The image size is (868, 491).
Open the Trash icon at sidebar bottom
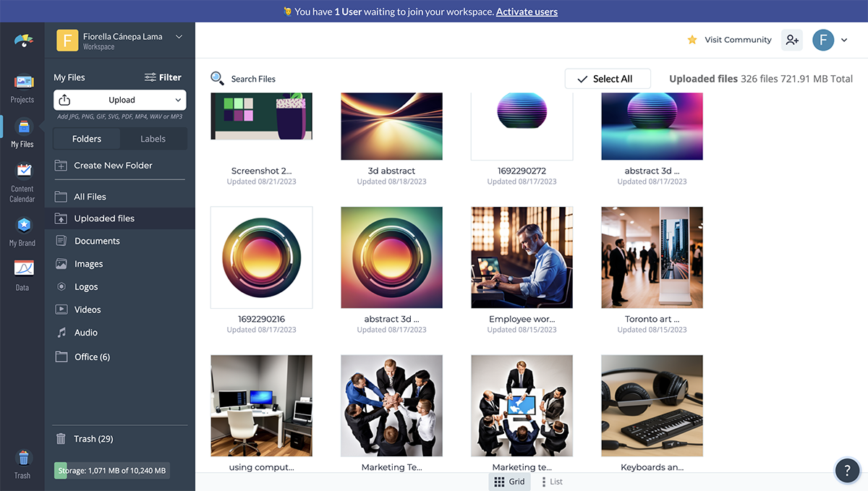[22, 461]
